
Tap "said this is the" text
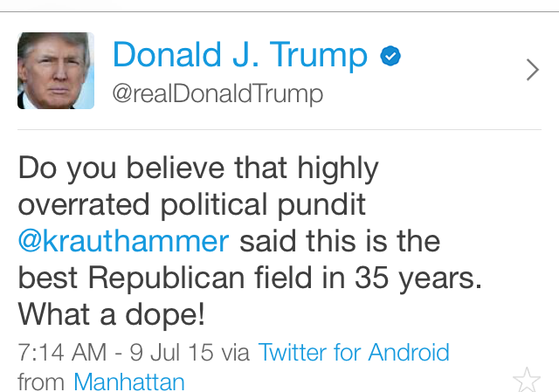[x=340, y=240]
